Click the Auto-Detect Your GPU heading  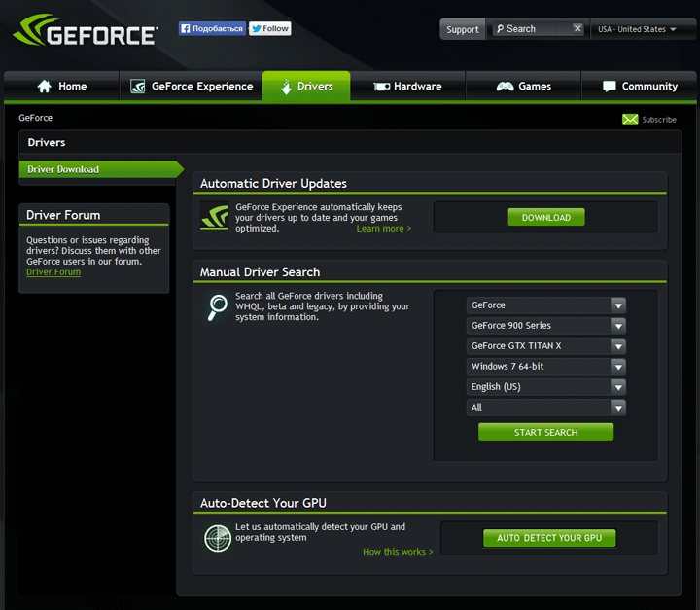[262, 503]
